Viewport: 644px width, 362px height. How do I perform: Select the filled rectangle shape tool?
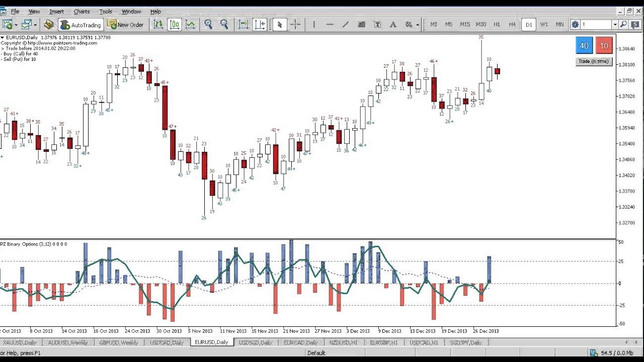pos(361,24)
